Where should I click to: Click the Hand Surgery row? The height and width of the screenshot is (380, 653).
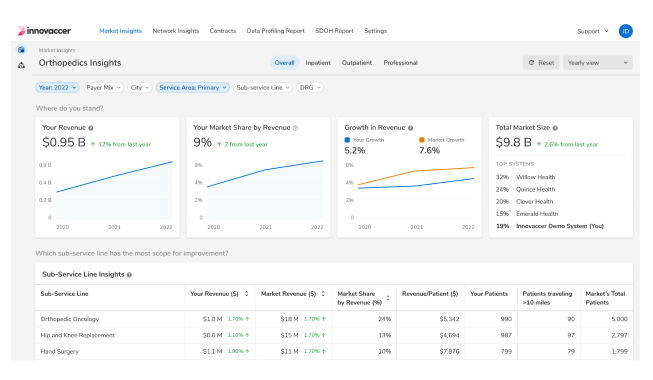pos(334,351)
